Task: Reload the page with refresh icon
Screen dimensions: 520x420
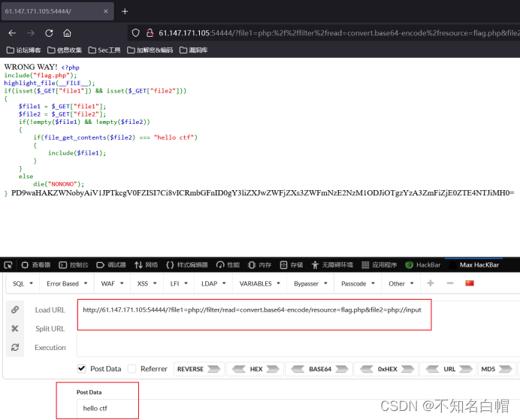Action: (x=49, y=33)
